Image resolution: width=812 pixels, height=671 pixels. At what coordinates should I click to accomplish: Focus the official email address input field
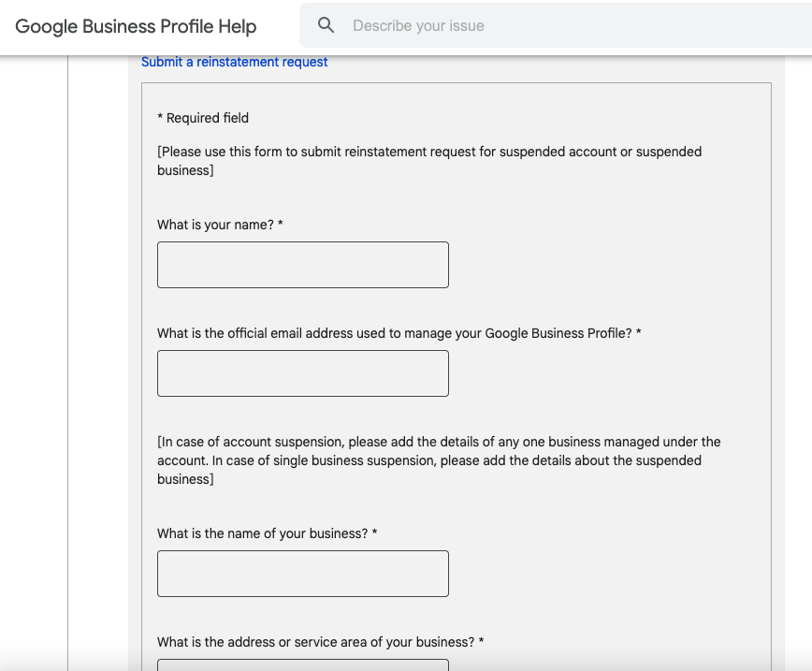click(302, 373)
